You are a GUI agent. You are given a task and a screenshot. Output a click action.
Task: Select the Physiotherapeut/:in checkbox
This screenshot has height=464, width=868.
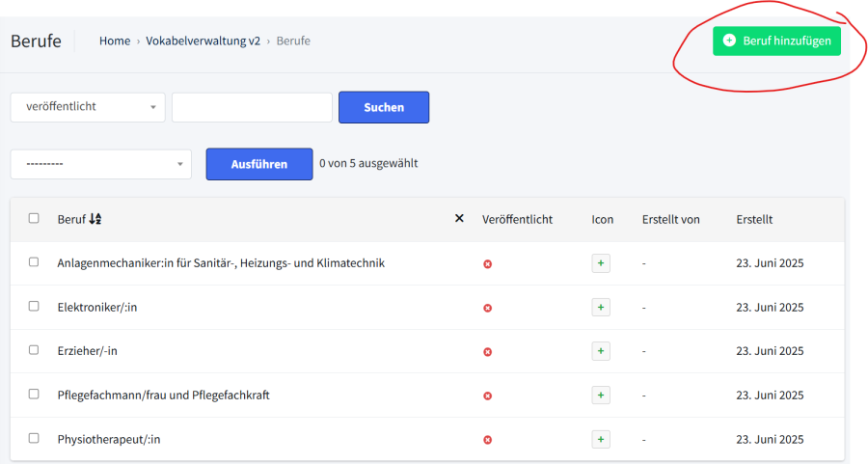coord(34,438)
